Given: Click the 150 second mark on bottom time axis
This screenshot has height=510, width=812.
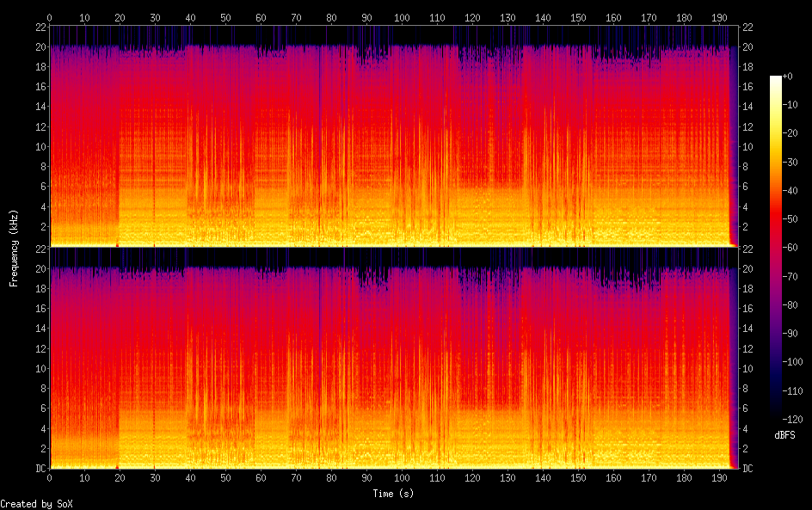Looking at the screenshot, I should [578, 476].
